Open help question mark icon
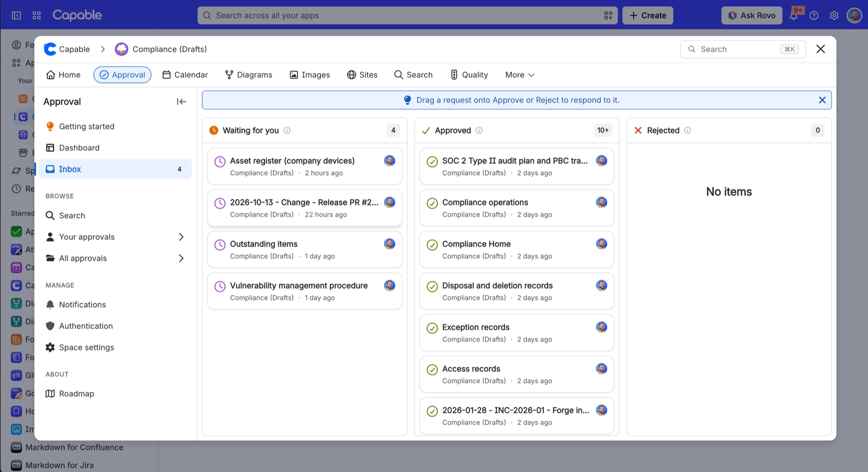Screen dimensions: 868x472 pyautogui.click(x=814, y=16)
